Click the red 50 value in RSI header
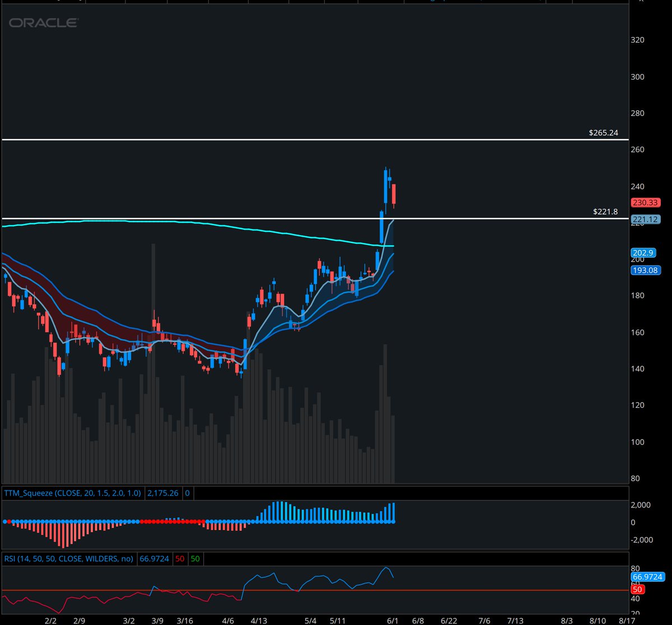The width and height of the screenshot is (672, 625). click(x=180, y=559)
